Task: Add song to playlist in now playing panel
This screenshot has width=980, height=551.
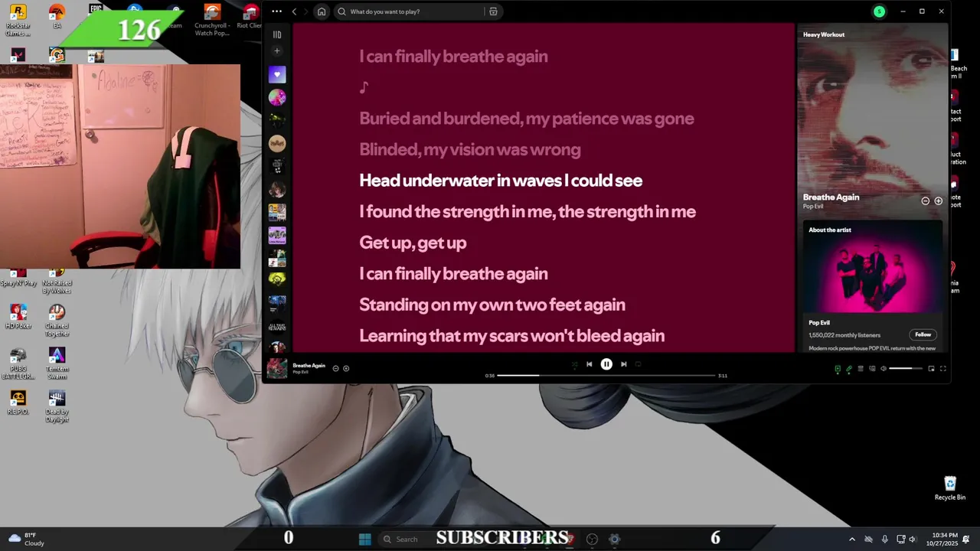Action: pos(938,201)
